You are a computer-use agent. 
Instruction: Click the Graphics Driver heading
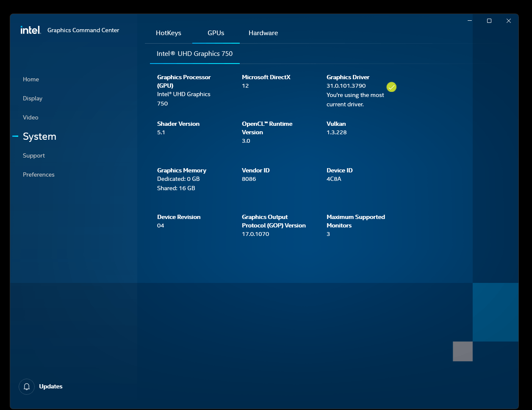348,77
